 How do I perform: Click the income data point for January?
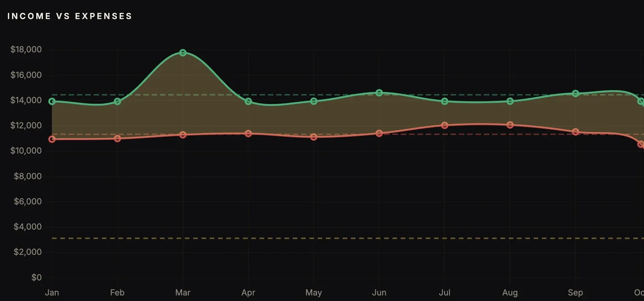(x=52, y=101)
